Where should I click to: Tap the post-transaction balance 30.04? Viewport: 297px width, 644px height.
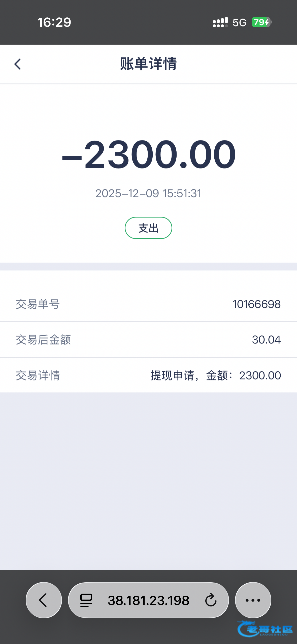pyautogui.click(x=266, y=340)
